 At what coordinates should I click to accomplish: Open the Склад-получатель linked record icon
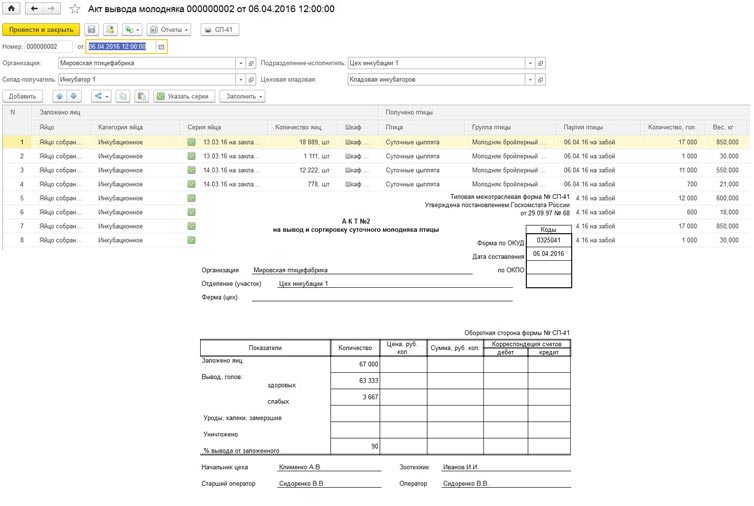pyautogui.click(x=251, y=79)
